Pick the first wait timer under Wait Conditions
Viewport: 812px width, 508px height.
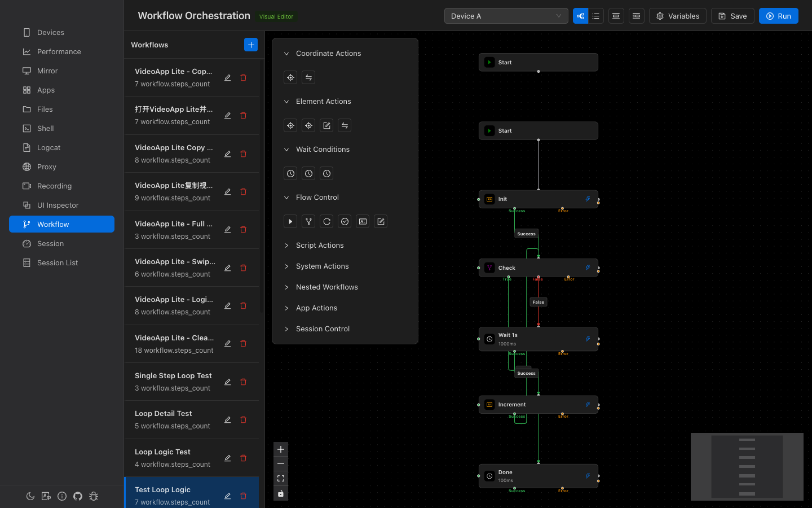coord(290,173)
